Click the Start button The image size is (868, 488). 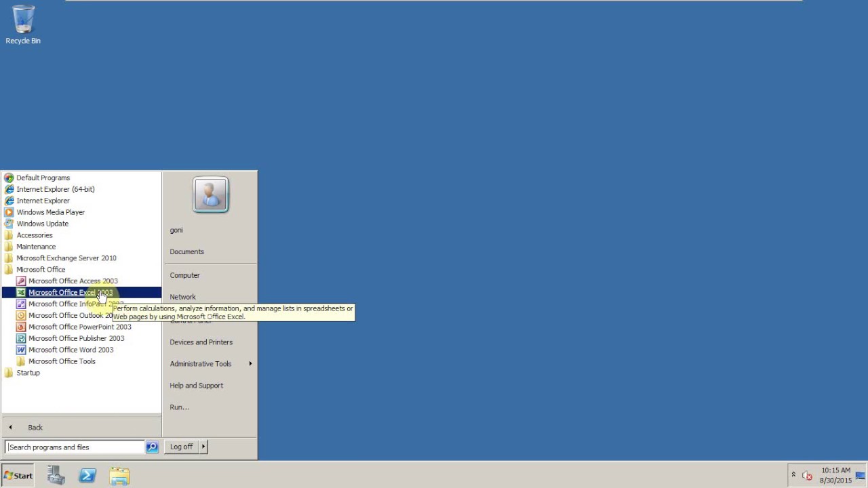[x=18, y=476]
